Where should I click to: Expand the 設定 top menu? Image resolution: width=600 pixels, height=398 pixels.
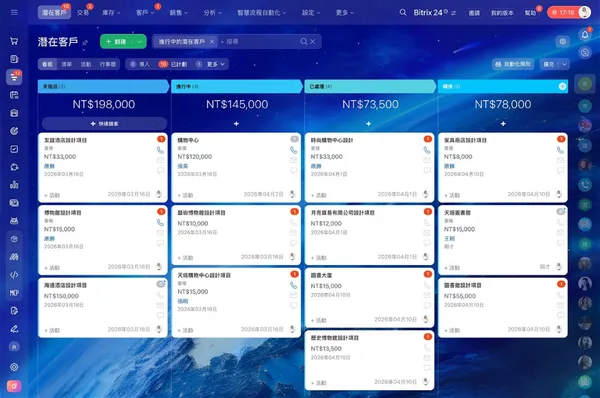coord(311,13)
